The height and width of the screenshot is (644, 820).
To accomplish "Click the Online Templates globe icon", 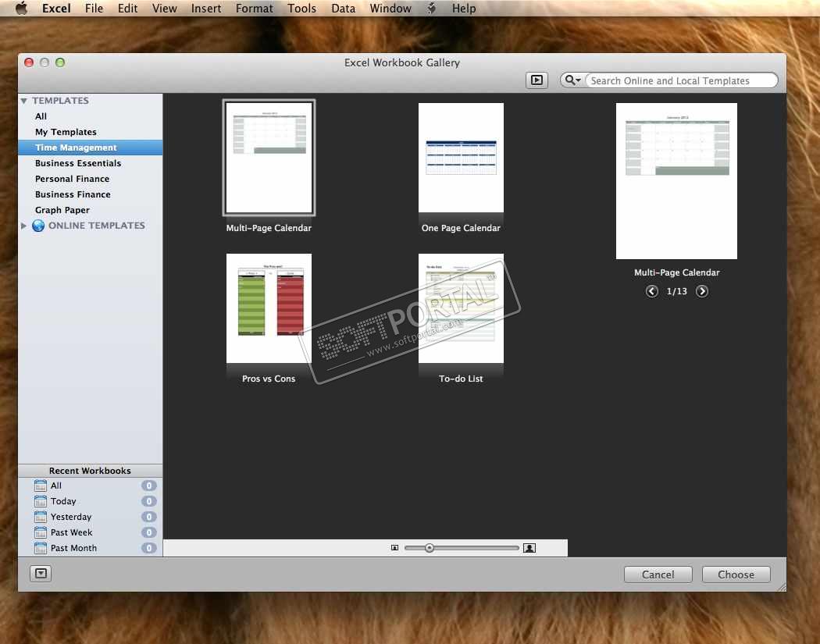I will pos(38,226).
